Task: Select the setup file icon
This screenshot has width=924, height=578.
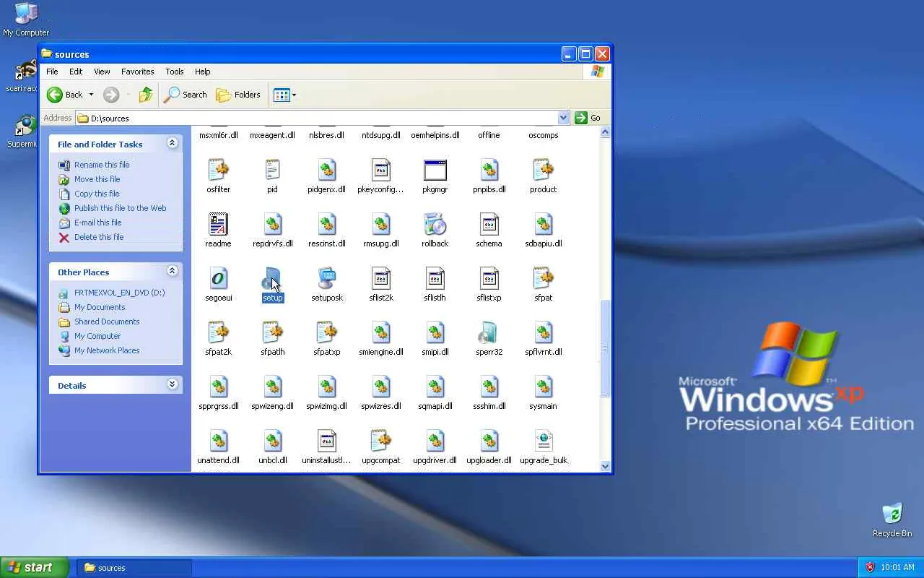Action: (272, 279)
